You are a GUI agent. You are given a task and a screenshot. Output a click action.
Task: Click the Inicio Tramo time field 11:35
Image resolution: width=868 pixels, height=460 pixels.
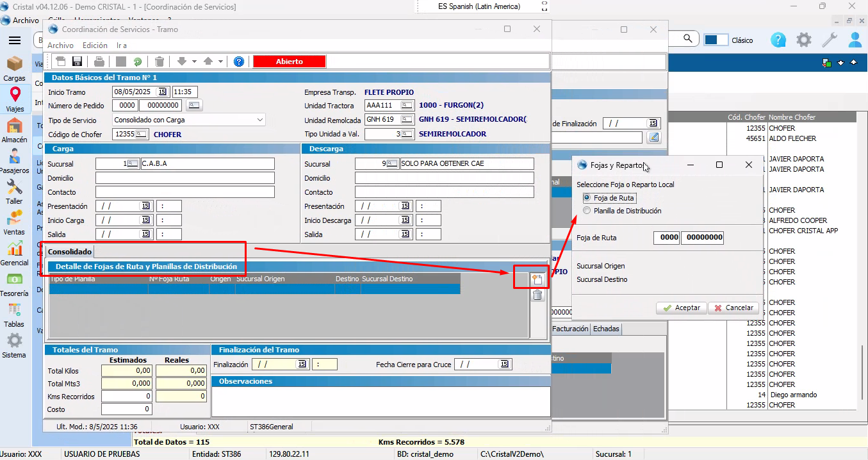click(185, 92)
